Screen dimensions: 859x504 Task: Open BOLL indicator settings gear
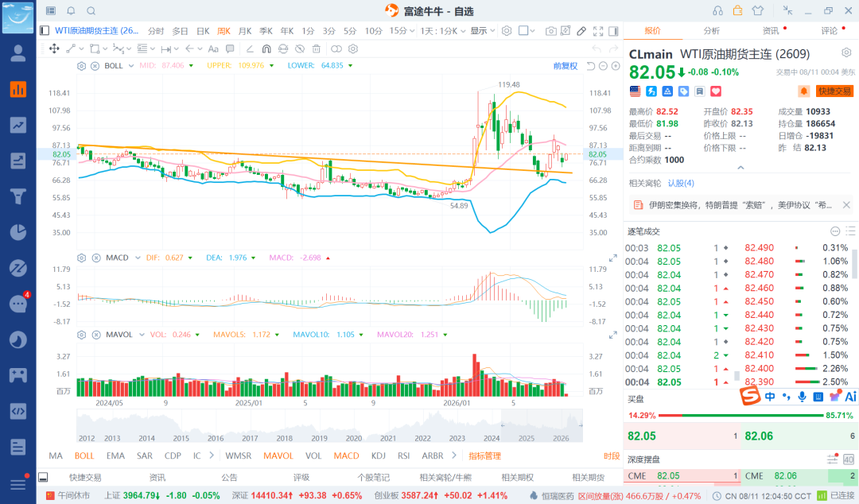point(82,66)
